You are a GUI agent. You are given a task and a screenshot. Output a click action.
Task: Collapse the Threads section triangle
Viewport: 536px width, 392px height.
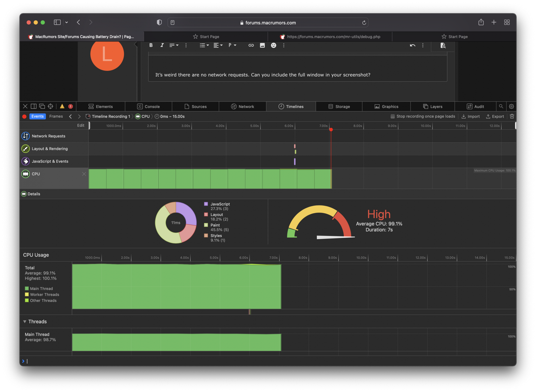click(25, 321)
